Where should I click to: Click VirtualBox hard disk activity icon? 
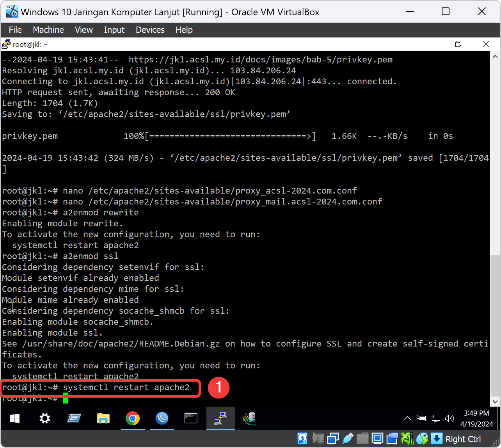[x=302, y=439]
